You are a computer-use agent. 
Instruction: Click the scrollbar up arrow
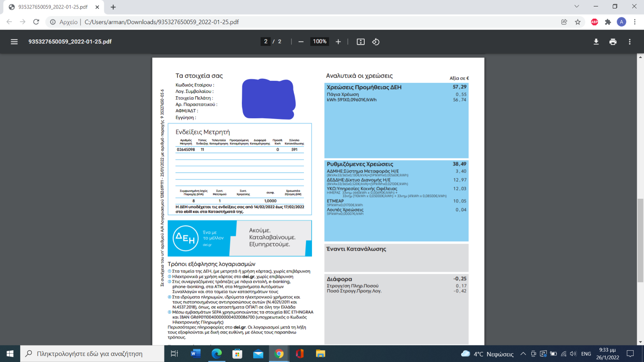click(640, 57)
